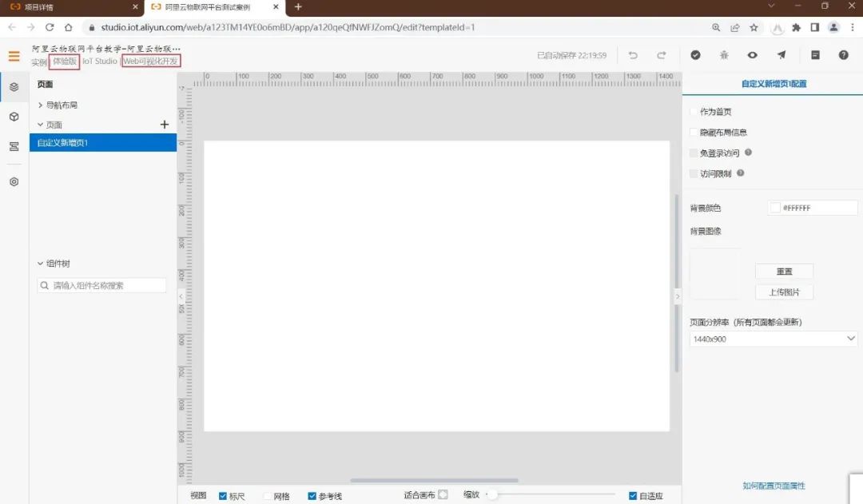
Task: Uncheck the 自适应 checkbox
Action: (633, 496)
